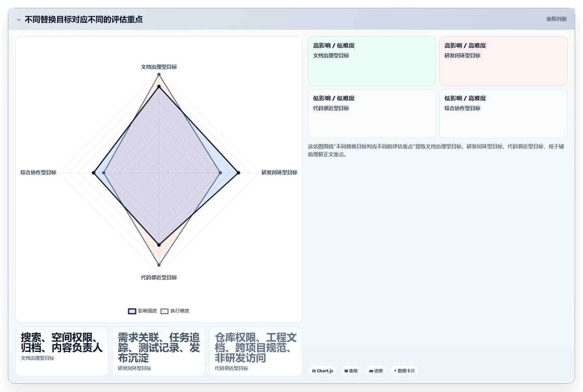This screenshot has height=392, width=583.
Task: Toggle the 执行难度 legend swatch
Action: tap(164, 311)
